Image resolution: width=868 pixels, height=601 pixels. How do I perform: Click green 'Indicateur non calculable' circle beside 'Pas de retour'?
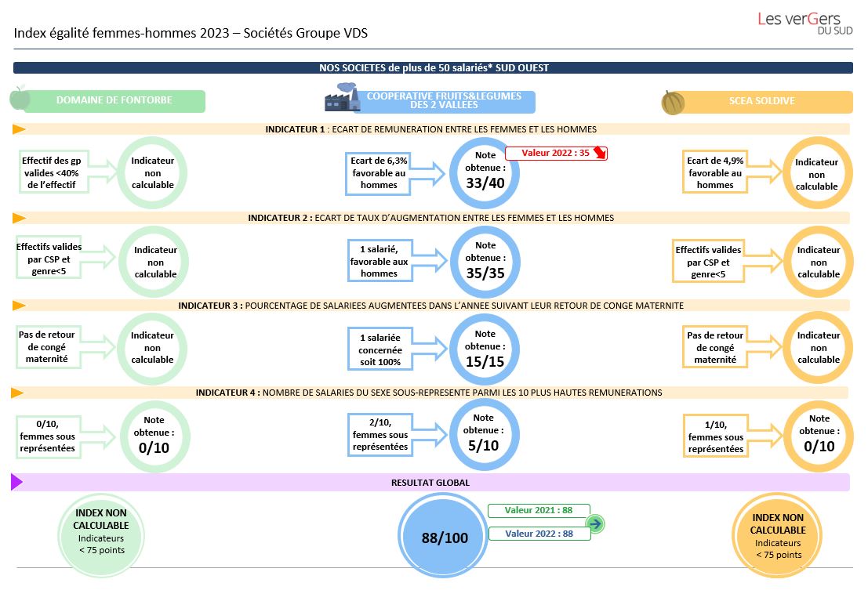pos(153,348)
